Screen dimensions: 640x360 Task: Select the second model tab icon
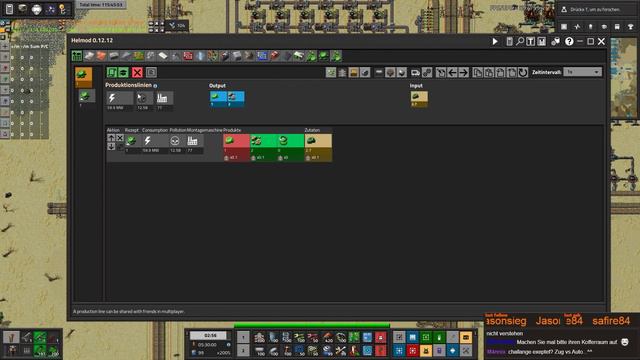89,56
